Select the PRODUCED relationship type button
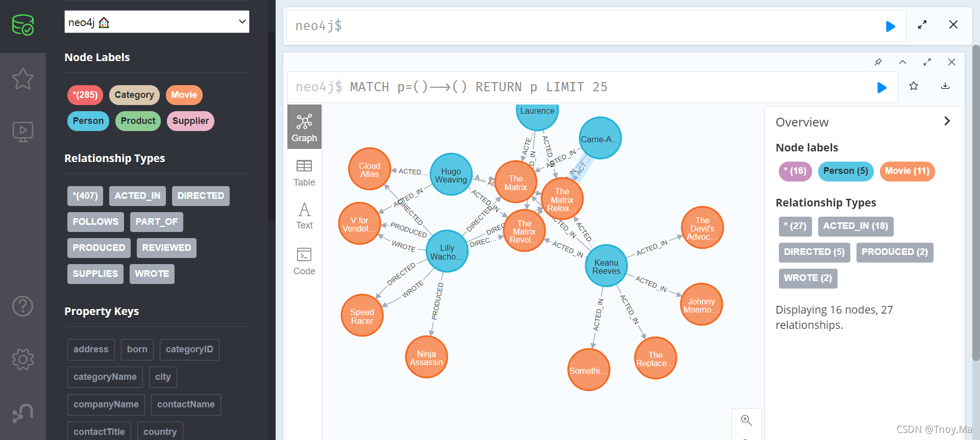980x440 pixels. coord(99,247)
